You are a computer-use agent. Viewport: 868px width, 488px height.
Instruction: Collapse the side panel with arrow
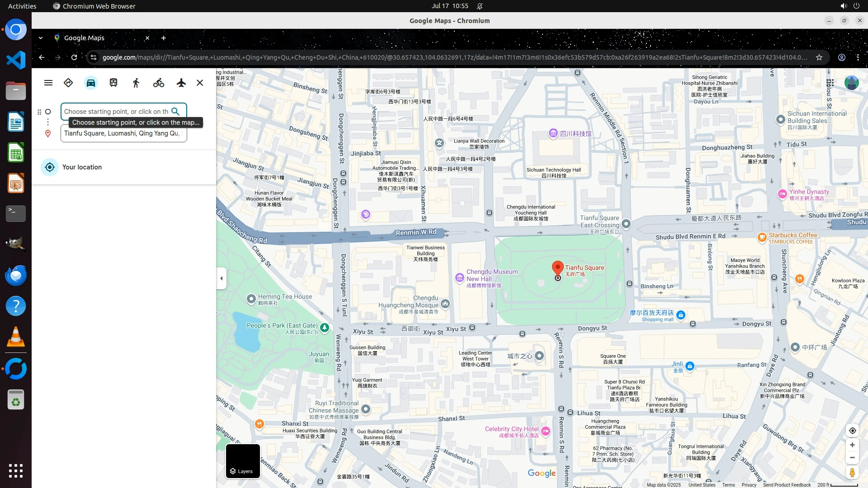pyautogui.click(x=221, y=278)
